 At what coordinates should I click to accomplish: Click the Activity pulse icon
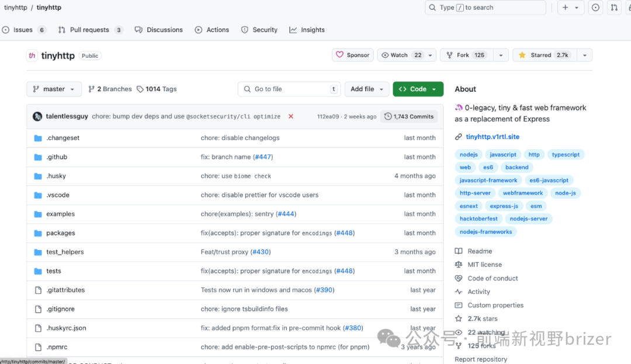point(459,292)
